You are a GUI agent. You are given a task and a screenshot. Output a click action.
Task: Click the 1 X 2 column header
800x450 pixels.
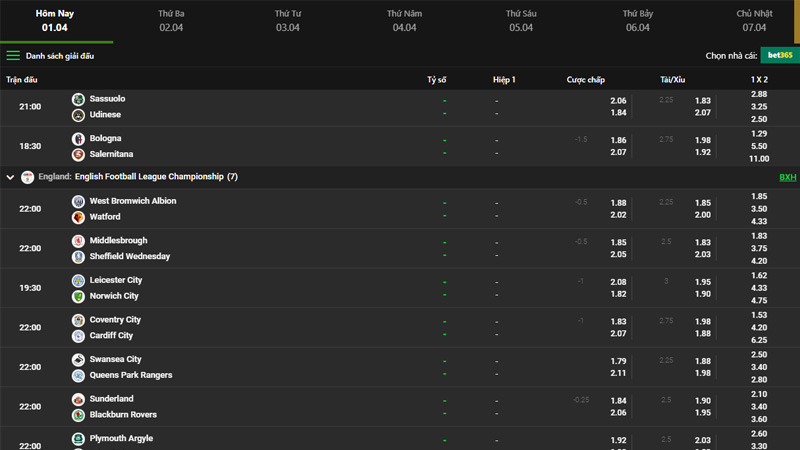[759, 80]
